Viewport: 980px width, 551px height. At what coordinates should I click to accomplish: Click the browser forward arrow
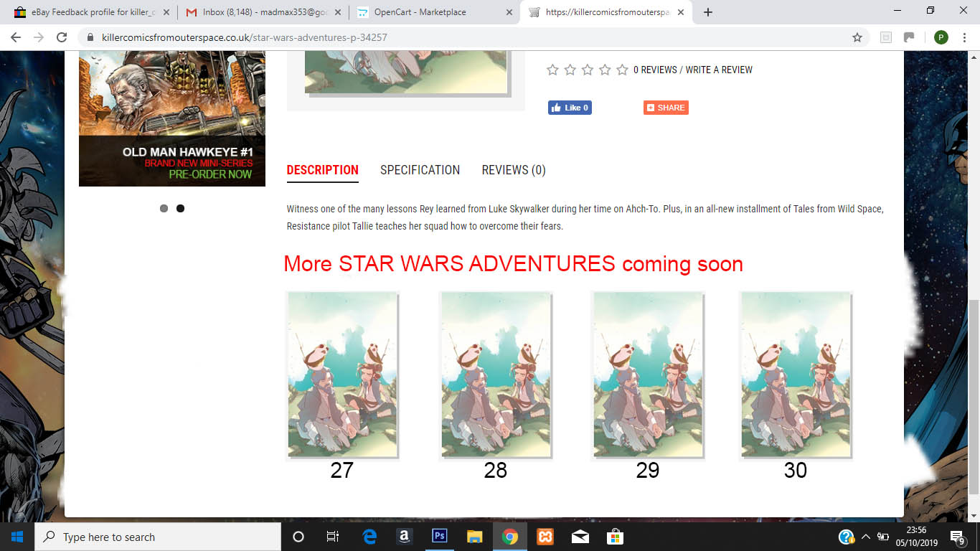pyautogui.click(x=39, y=37)
